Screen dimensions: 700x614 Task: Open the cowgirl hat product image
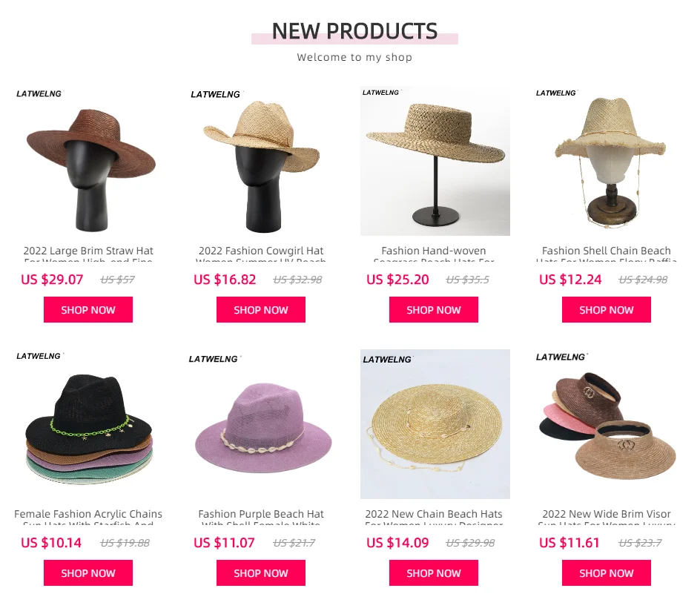pos(261,161)
